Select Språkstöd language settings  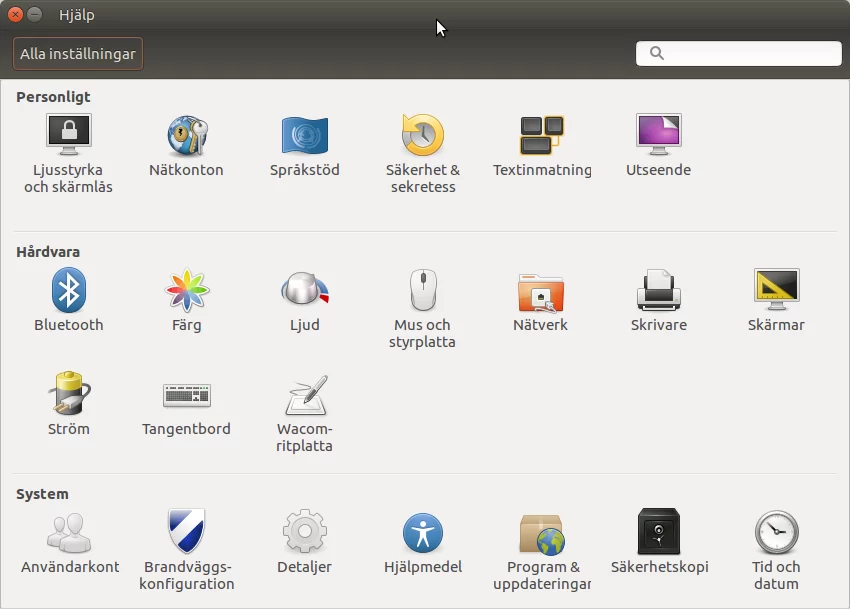coord(304,135)
